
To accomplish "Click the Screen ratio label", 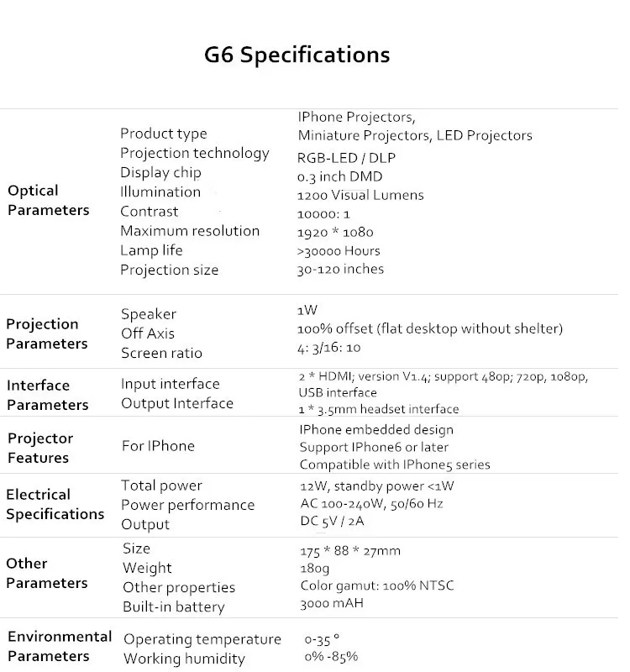I will [161, 353].
